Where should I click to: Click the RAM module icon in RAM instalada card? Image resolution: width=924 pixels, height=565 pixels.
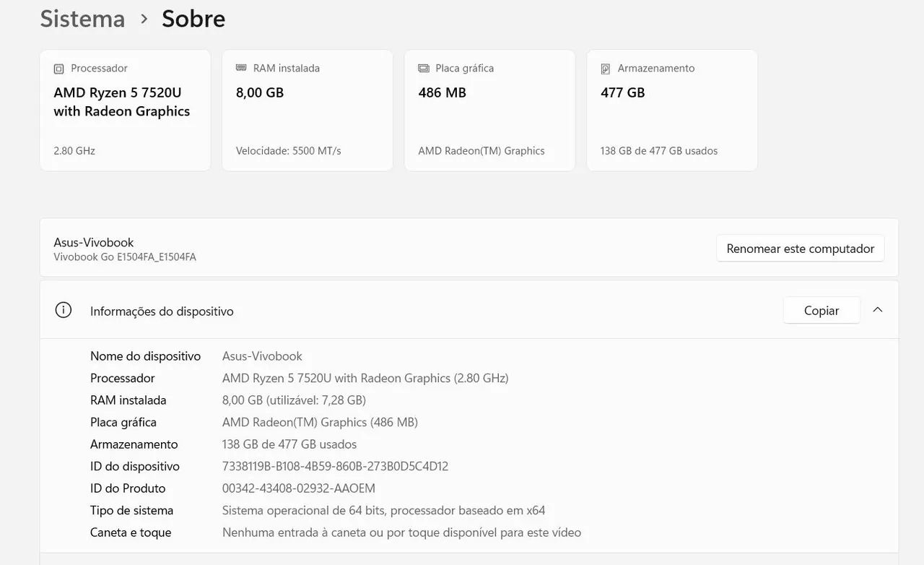coord(241,68)
